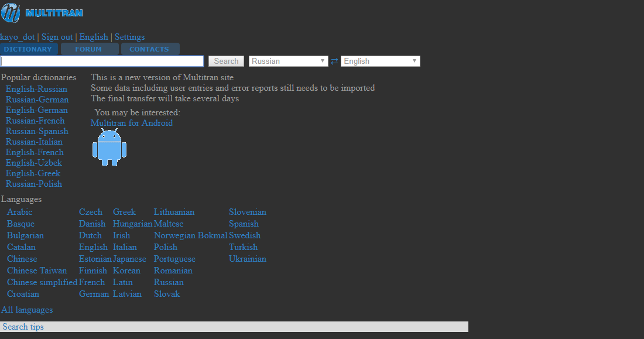Viewport: 644px width, 339px height.
Task: Open the Russian source language dropdown
Action: coord(288,61)
